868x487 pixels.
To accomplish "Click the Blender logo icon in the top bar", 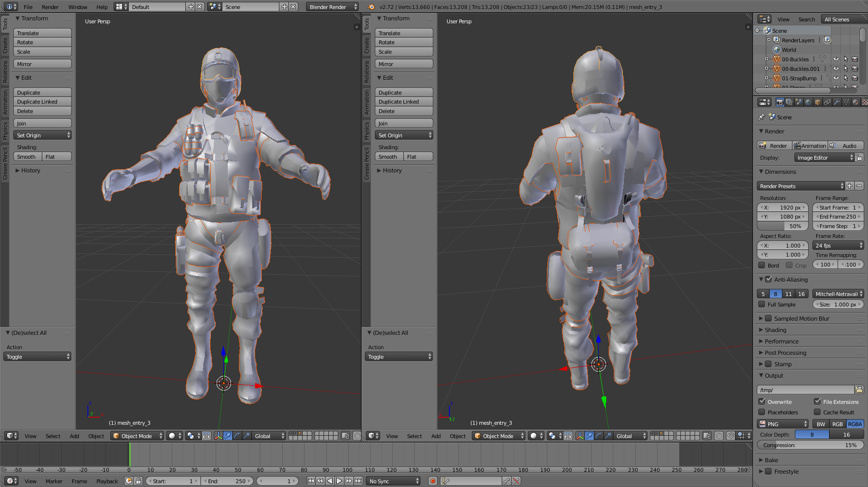I will click(x=371, y=7).
